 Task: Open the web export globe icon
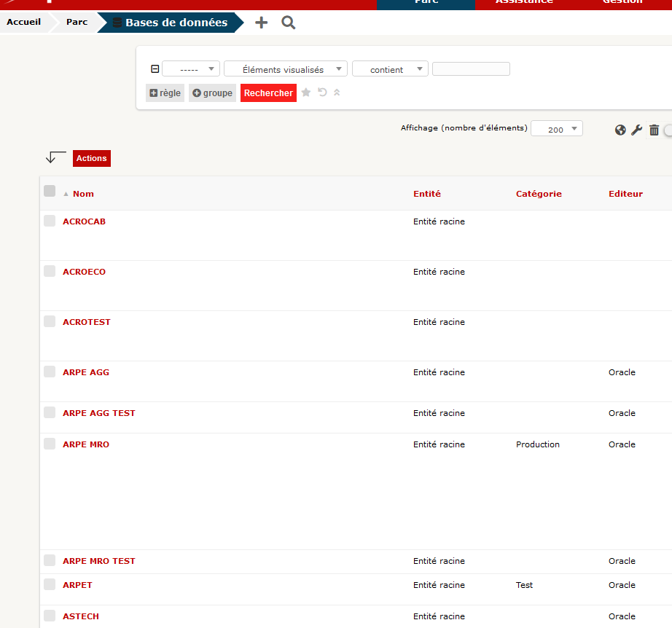pyautogui.click(x=620, y=129)
